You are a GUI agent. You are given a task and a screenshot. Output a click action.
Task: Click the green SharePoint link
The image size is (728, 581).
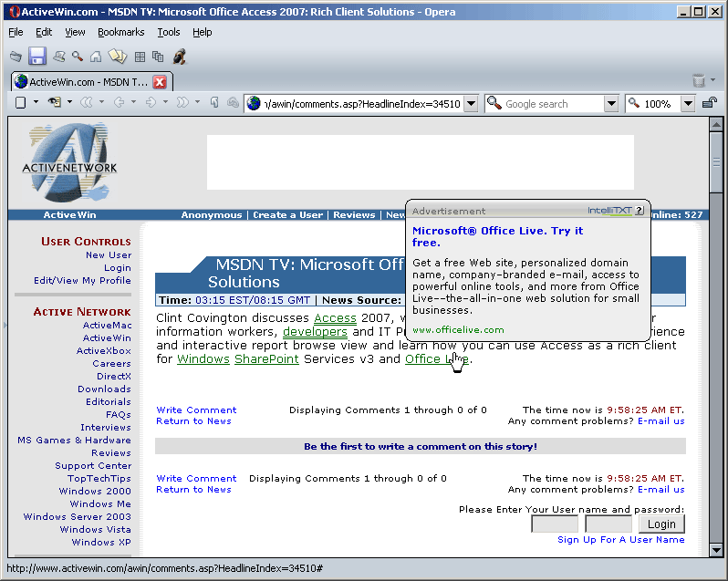coord(266,359)
